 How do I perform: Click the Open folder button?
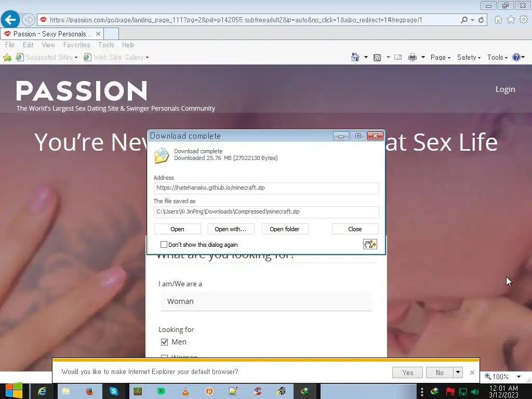click(x=285, y=229)
